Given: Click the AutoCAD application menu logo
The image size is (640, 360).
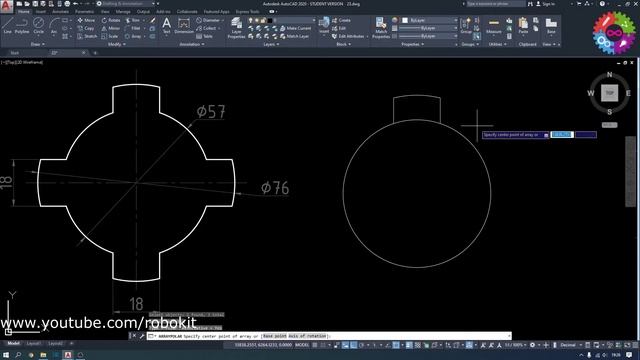Looking at the screenshot, I should click(x=6, y=7).
